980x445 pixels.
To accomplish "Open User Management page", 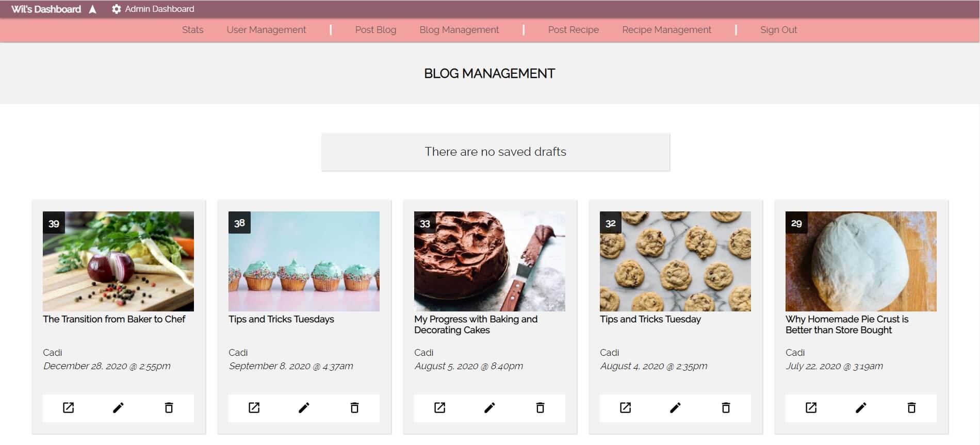I will click(x=266, y=30).
